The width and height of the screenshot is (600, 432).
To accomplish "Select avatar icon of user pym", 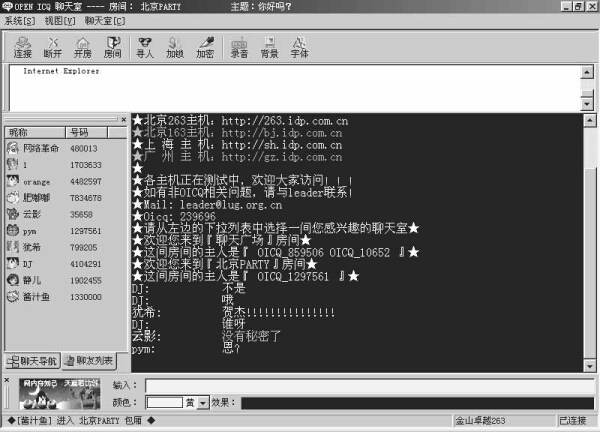I will pos(13,230).
